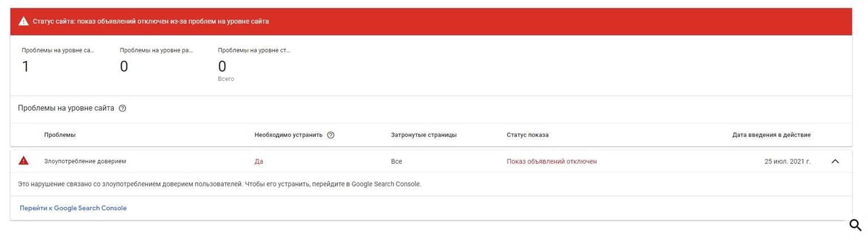Image resolution: width=868 pixels, height=237 pixels.
Task: Open 'Перейти к Google Search Console' link
Action: (x=73, y=208)
